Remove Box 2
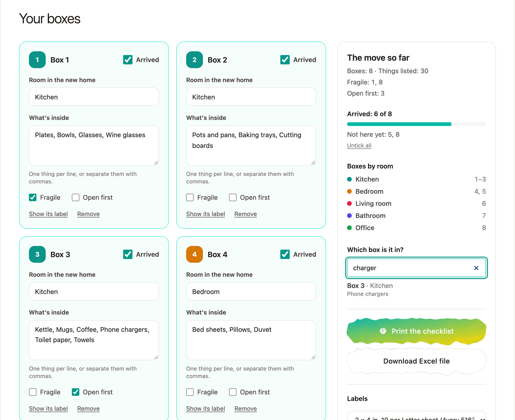This screenshot has width=515, height=420. [x=245, y=214]
